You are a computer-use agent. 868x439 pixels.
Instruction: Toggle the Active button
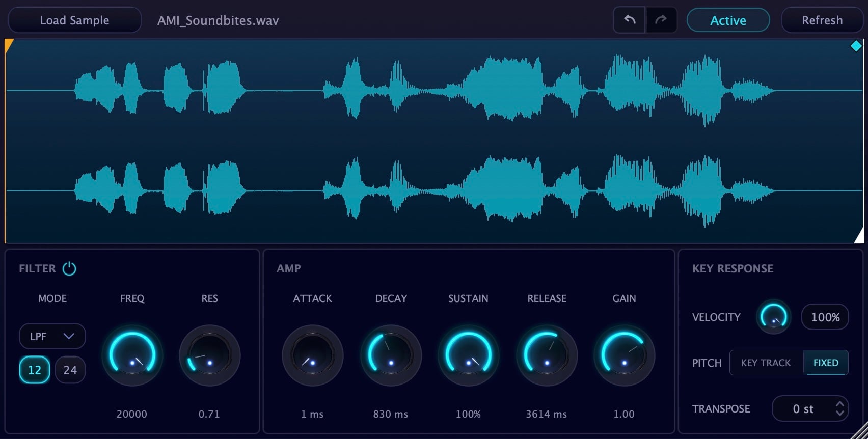click(x=728, y=20)
